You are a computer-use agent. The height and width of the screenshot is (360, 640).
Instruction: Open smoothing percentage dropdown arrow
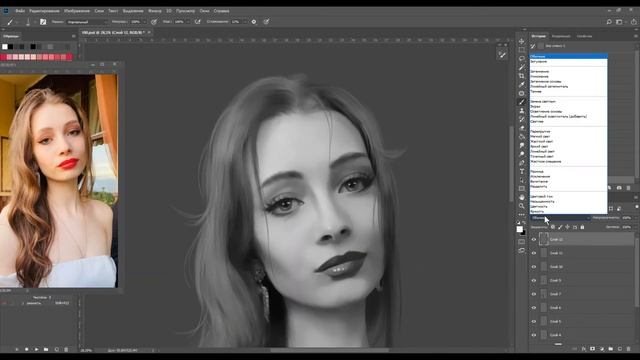[244, 22]
